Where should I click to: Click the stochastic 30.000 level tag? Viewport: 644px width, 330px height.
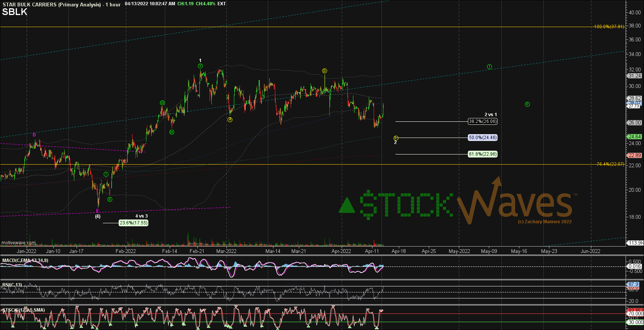point(635,322)
